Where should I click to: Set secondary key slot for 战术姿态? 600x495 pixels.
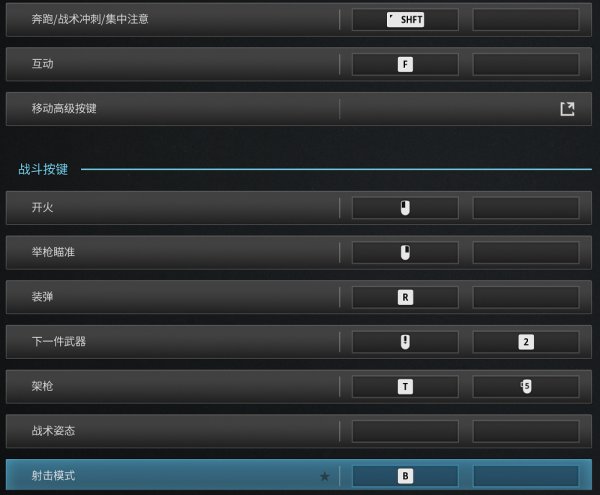526,431
